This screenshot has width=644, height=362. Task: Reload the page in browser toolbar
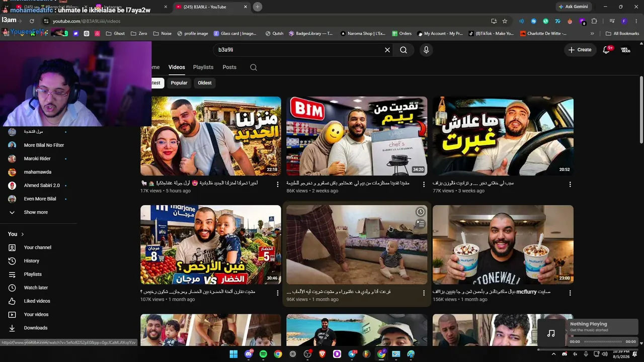[32, 21]
